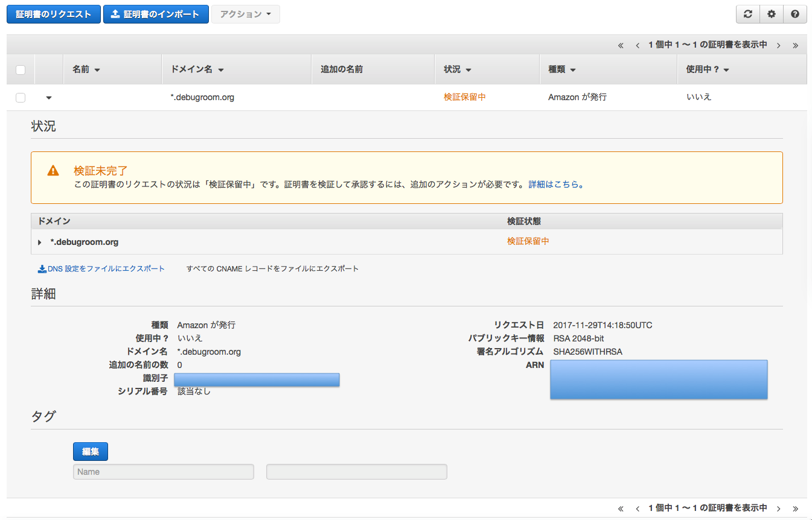Go to next page in top pager
Viewport: 812px width, 520px height.
[x=779, y=45]
